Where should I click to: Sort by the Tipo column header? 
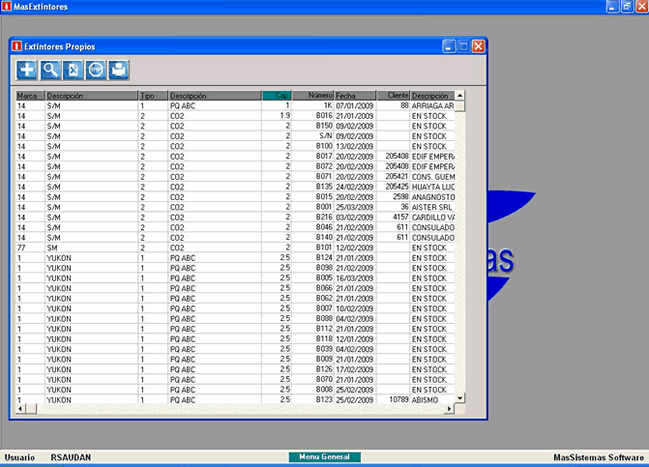pyautogui.click(x=153, y=96)
